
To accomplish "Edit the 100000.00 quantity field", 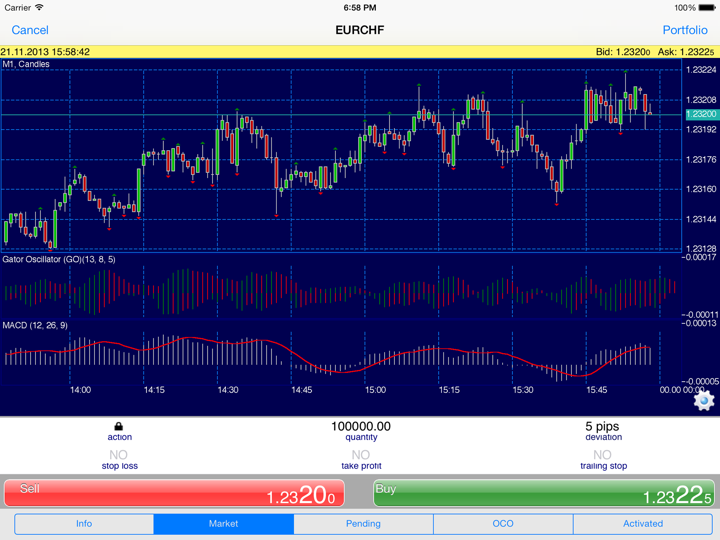I will [x=360, y=427].
